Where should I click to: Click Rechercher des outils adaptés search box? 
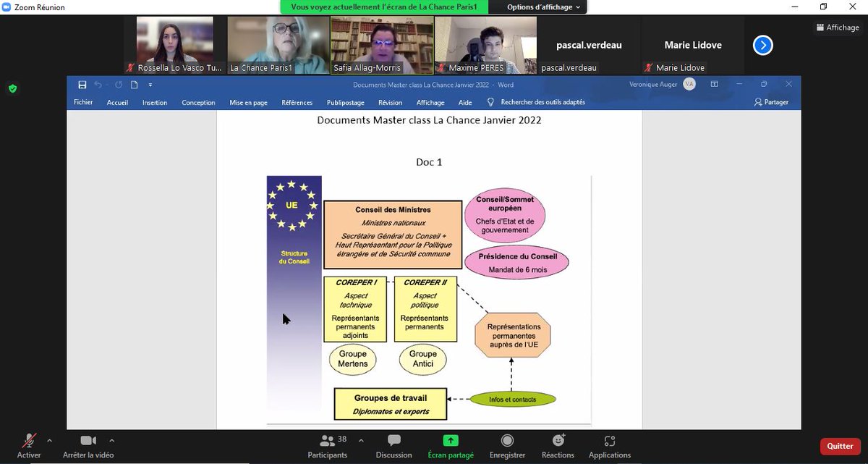542,102
